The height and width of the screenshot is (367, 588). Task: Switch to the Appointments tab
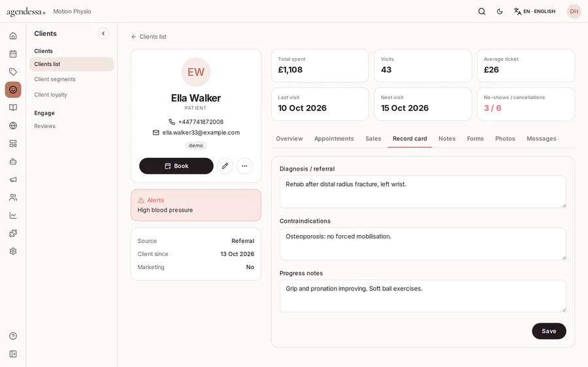pyautogui.click(x=334, y=138)
